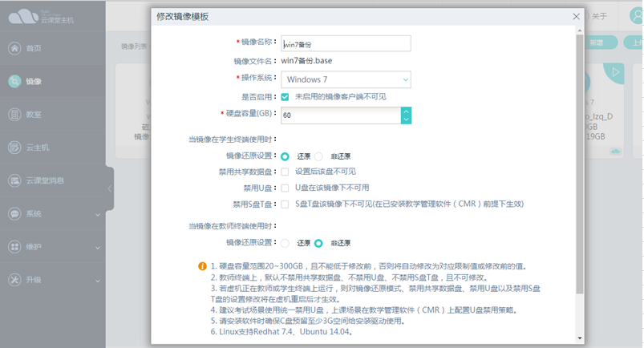This screenshot has width=644, height=348.
Task: Click the 新增 button
Action: (x=597, y=42)
